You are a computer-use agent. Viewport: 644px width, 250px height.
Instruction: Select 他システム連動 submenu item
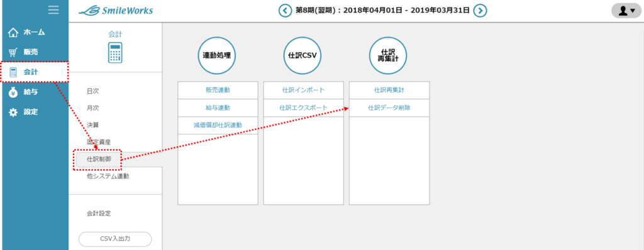coord(108,177)
